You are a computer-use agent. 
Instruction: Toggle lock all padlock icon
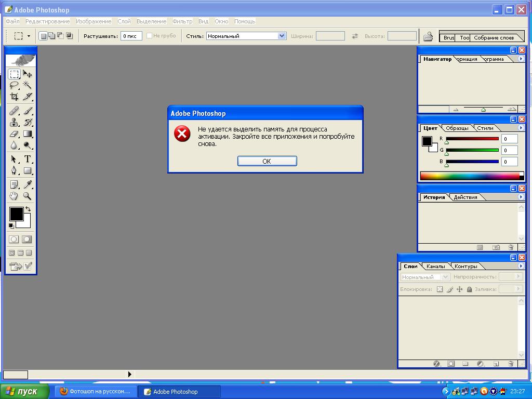click(469, 289)
